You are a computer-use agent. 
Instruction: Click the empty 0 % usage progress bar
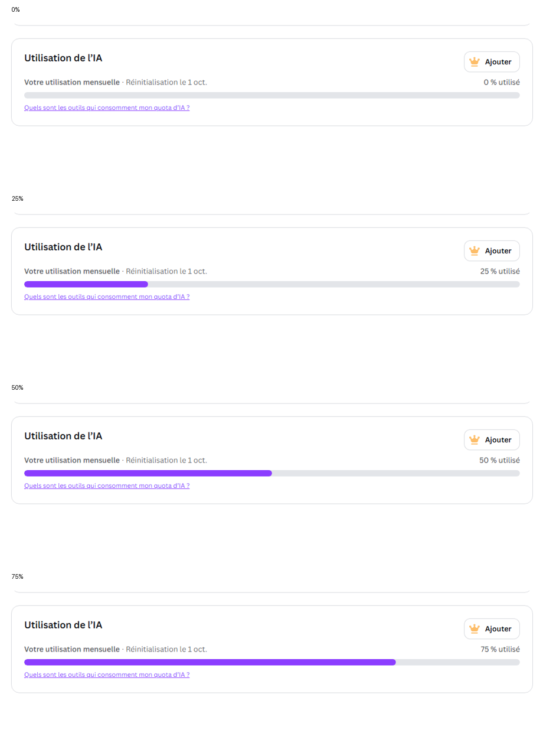tap(272, 95)
